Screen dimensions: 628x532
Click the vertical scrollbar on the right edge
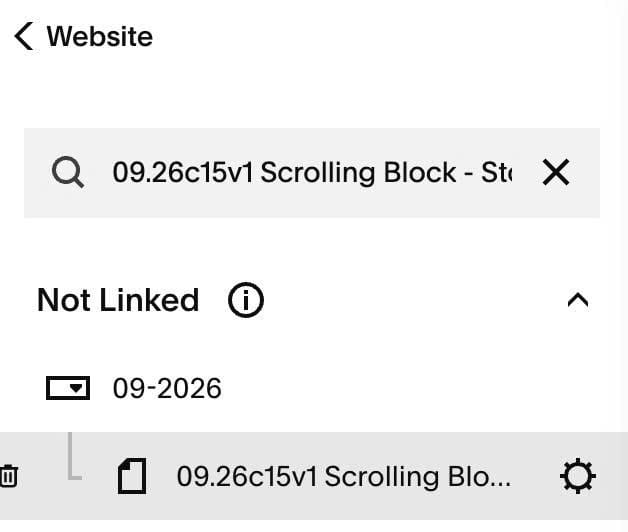621,266
